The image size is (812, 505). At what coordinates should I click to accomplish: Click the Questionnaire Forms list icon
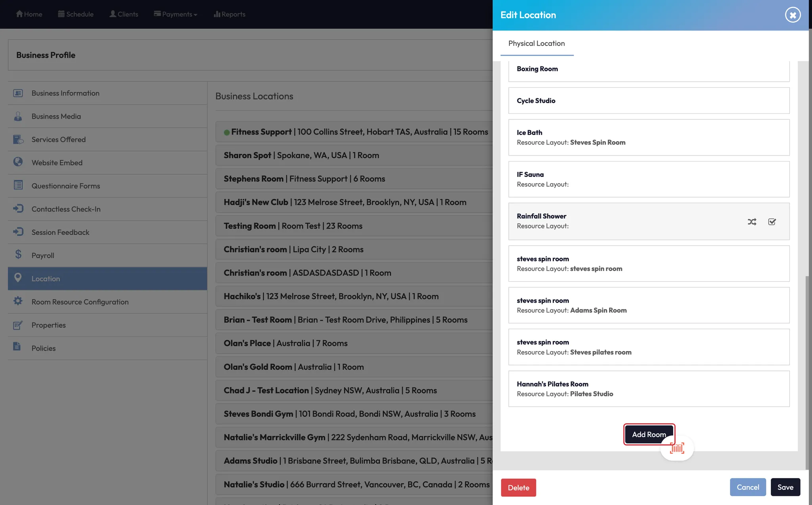click(18, 185)
